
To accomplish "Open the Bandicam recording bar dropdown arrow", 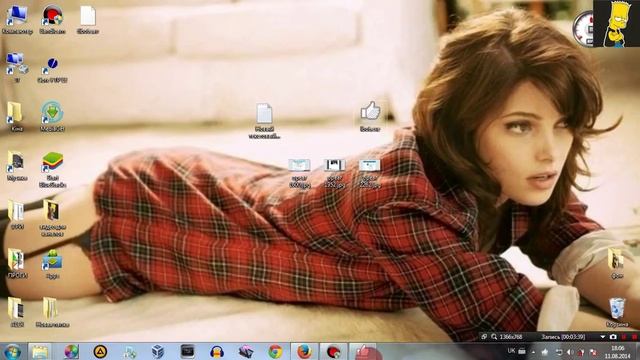I will (602, 337).
